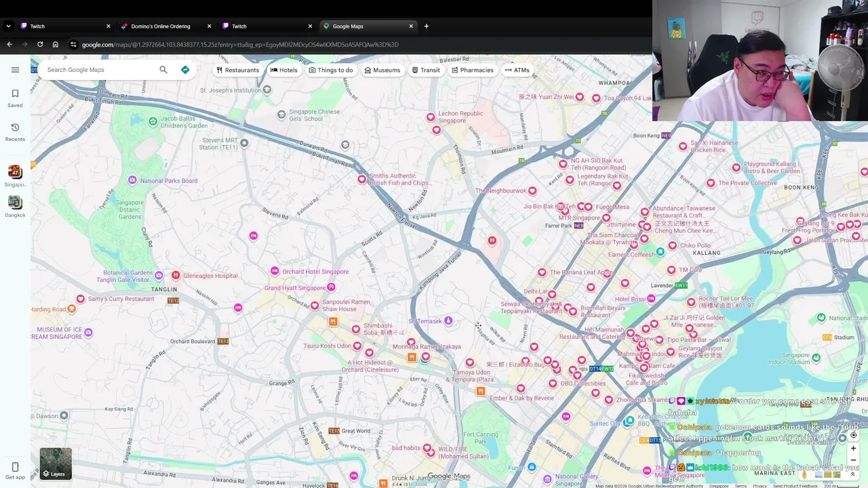Filter map by Restaurants

[237, 70]
